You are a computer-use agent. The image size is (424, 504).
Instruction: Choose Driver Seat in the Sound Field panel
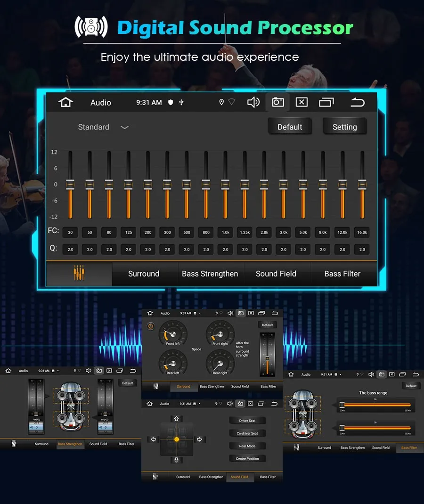[x=247, y=421]
